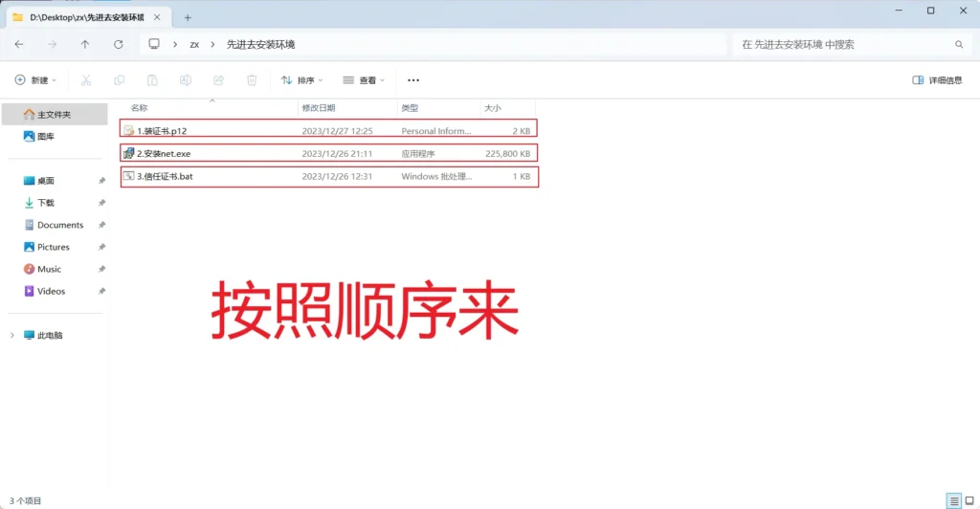Go up one folder level arrow
This screenshot has height=509, width=980.
[85, 44]
